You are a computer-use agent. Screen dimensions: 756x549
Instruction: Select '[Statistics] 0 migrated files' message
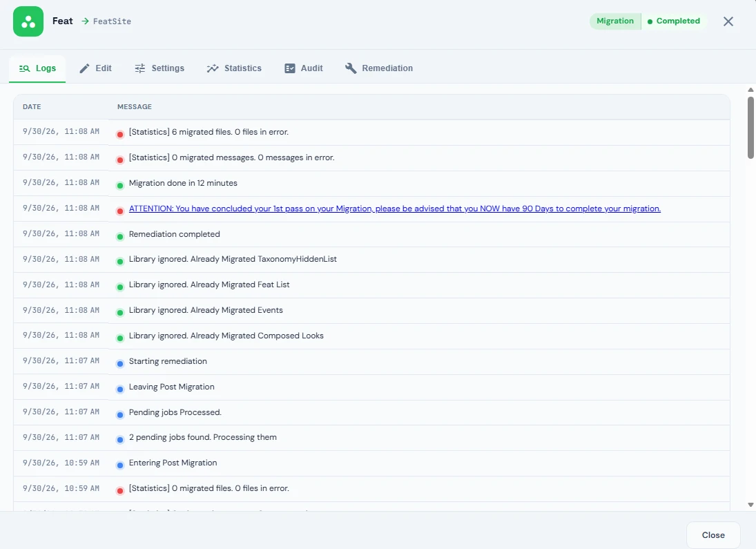point(209,488)
